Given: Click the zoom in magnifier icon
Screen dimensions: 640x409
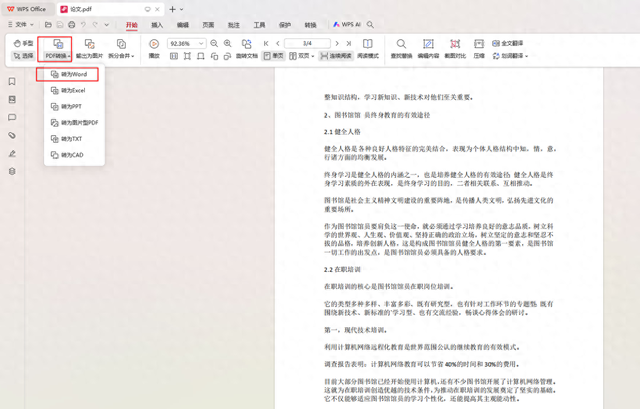Looking at the screenshot, I should (228, 43).
